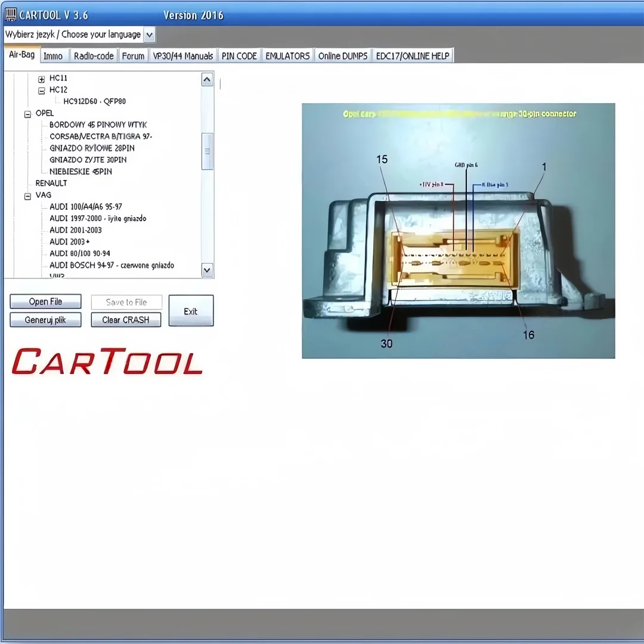Viewport: 644px width, 644px height.
Task: Click tree scrollbar up arrow
Action: [207, 80]
